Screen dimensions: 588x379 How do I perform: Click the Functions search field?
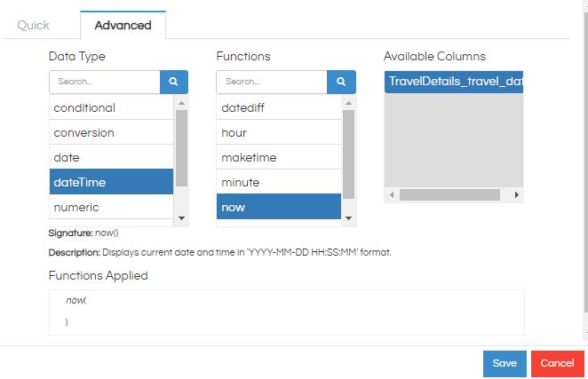tap(272, 82)
